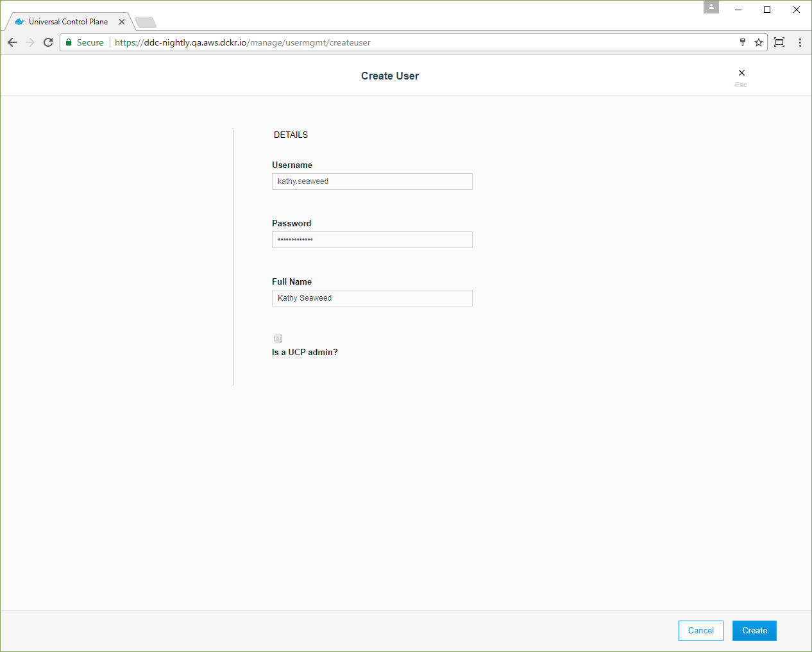This screenshot has width=812, height=652.
Task: Focus the Password field
Action: click(x=372, y=240)
